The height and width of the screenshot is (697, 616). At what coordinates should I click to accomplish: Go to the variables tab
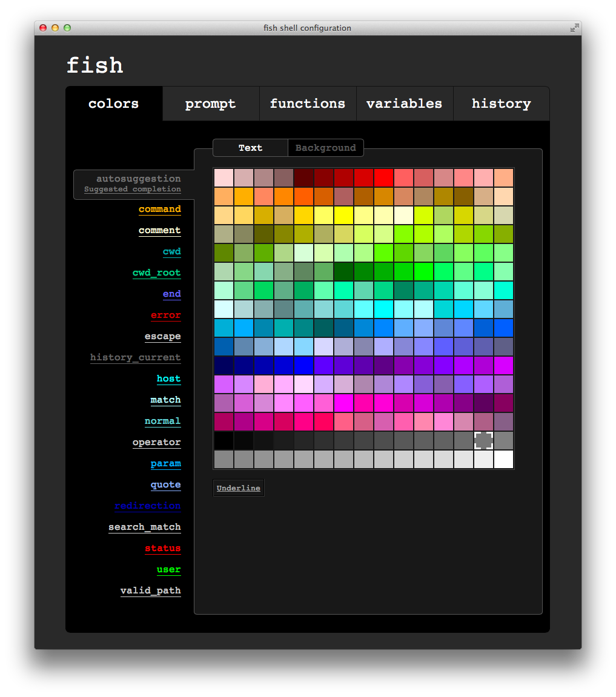(x=405, y=104)
